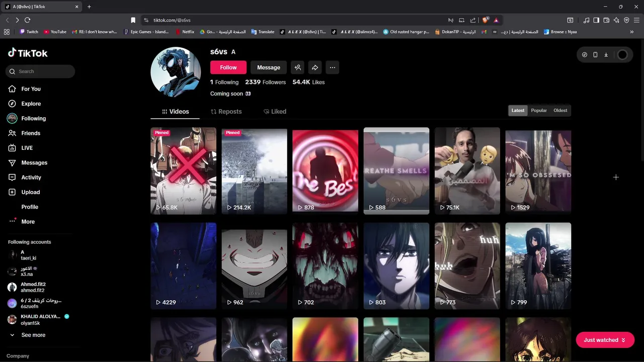Viewport: 644px width, 362px height.
Task: Open the Brave Wallet icon
Action: pos(606,20)
